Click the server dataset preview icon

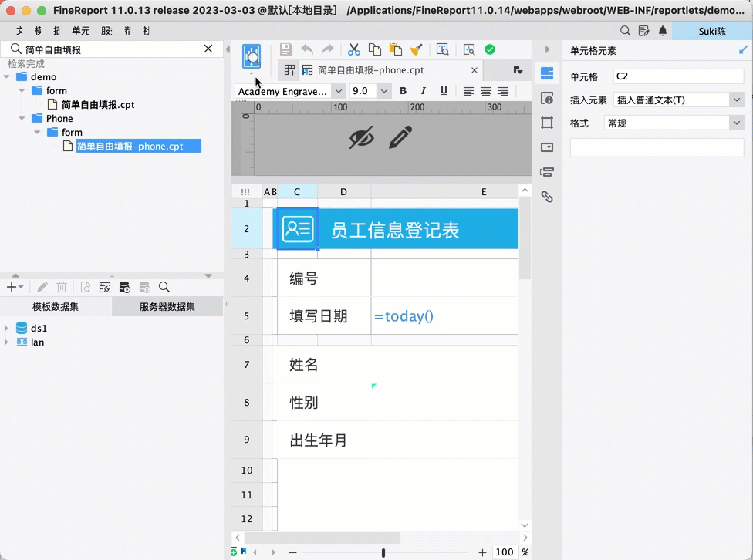pos(125,287)
